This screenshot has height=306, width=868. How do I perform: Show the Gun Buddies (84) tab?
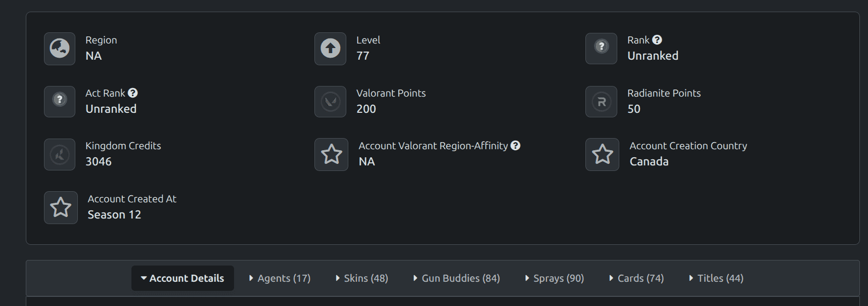[456, 278]
